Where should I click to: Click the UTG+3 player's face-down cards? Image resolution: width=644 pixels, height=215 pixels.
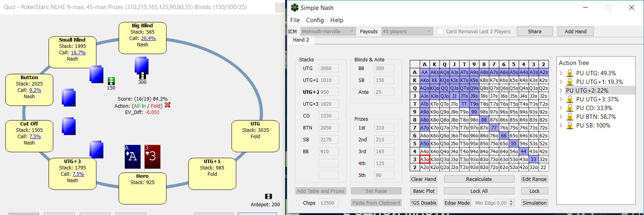point(97,150)
